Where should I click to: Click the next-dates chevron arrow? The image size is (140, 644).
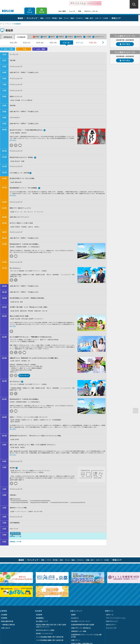103,43
